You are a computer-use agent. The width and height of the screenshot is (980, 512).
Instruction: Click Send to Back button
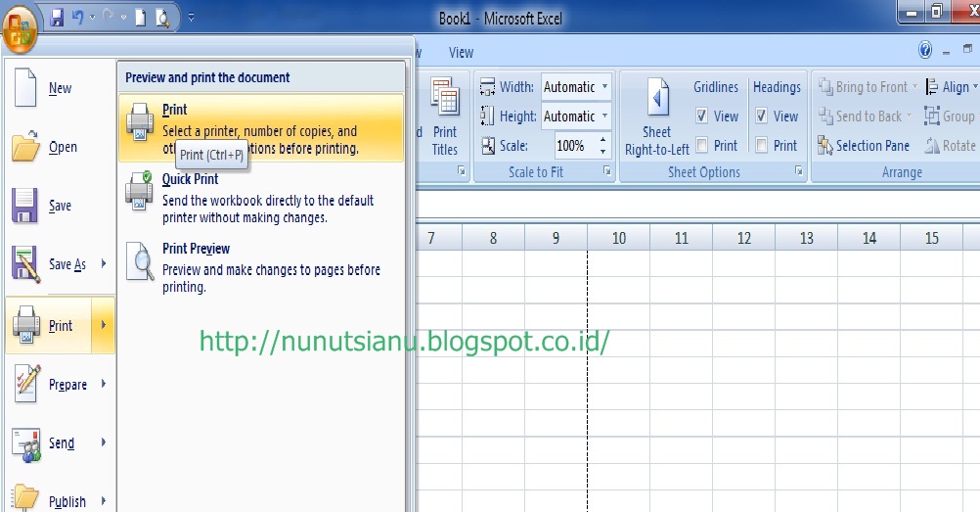click(x=861, y=116)
